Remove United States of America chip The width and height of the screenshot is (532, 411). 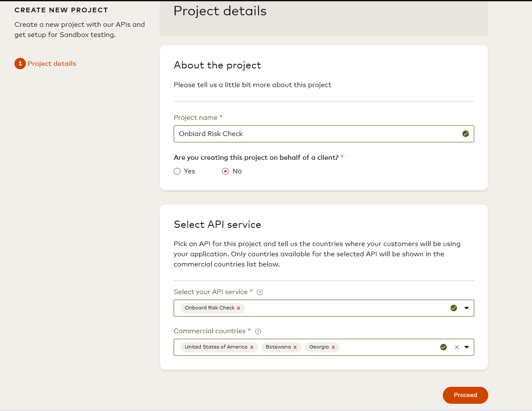pyautogui.click(x=252, y=347)
